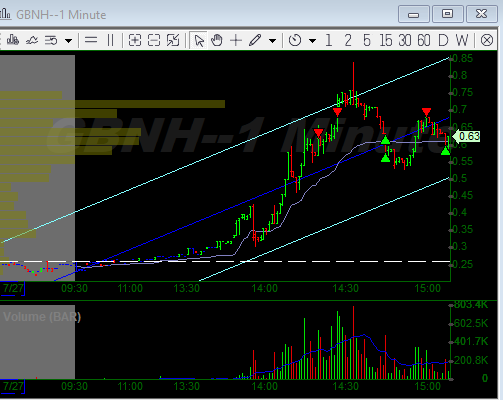Click the bar chart type icon in toolbar

tap(13, 40)
